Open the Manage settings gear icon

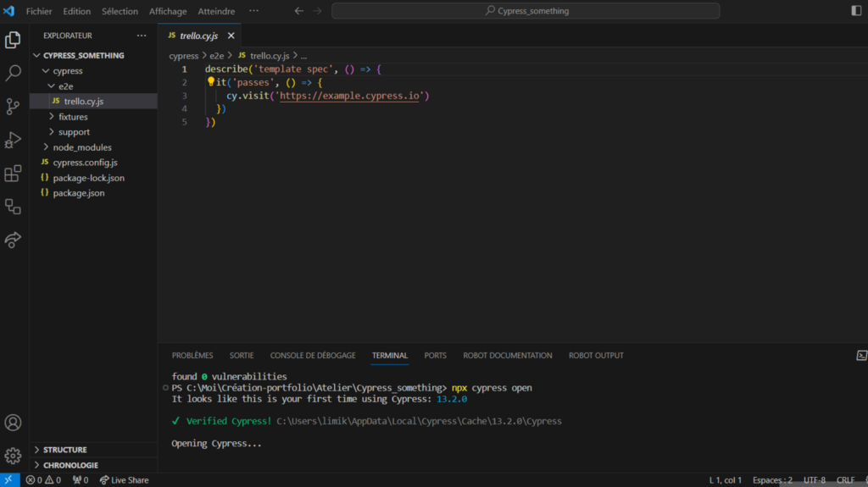click(13, 456)
